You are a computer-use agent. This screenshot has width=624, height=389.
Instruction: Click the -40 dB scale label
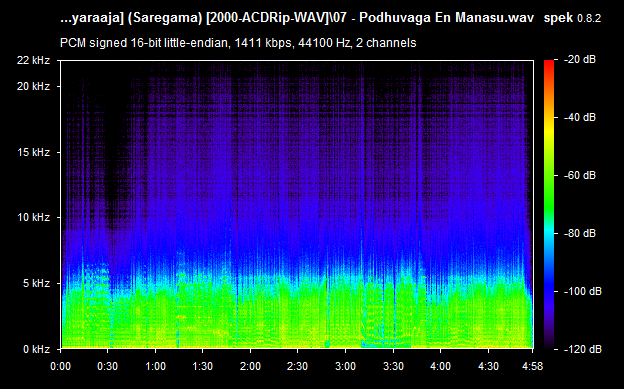click(x=580, y=117)
